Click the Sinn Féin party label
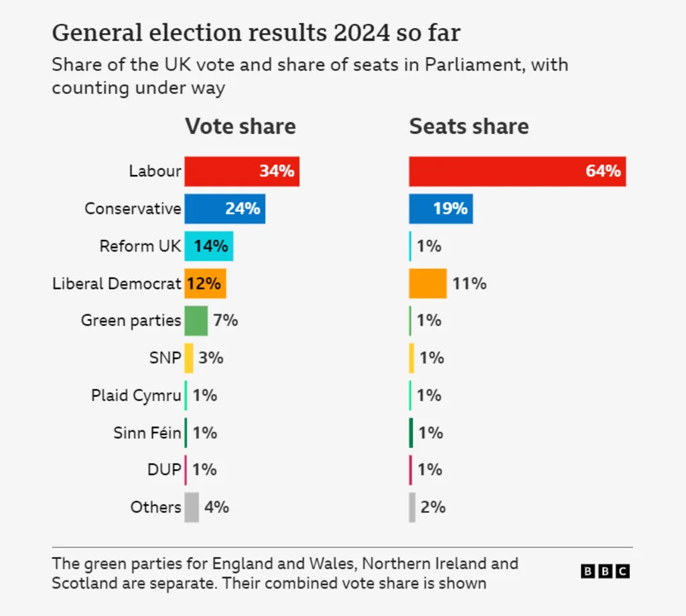Viewport: 686px width, 616px height. tap(147, 433)
